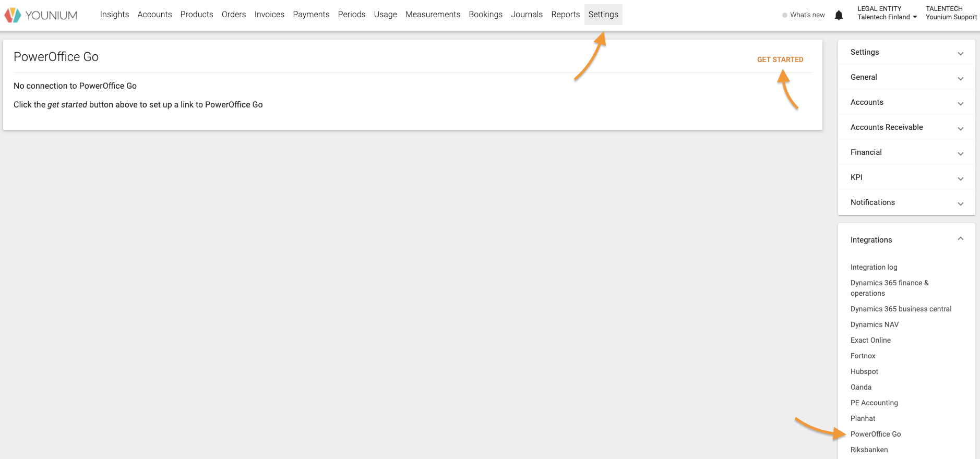Image resolution: width=980 pixels, height=459 pixels.
Task: Open the Legal Entity Talentech Finland dropdown
Action: click(x=887, y=13)
